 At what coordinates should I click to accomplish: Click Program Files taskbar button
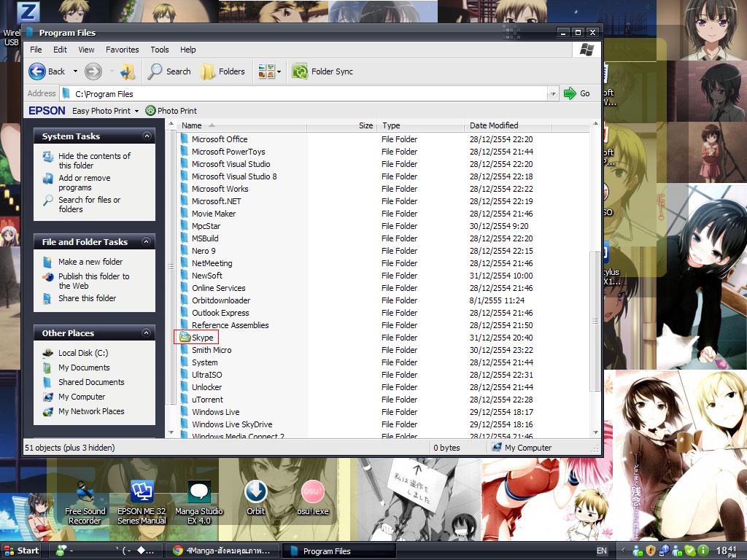338,551
